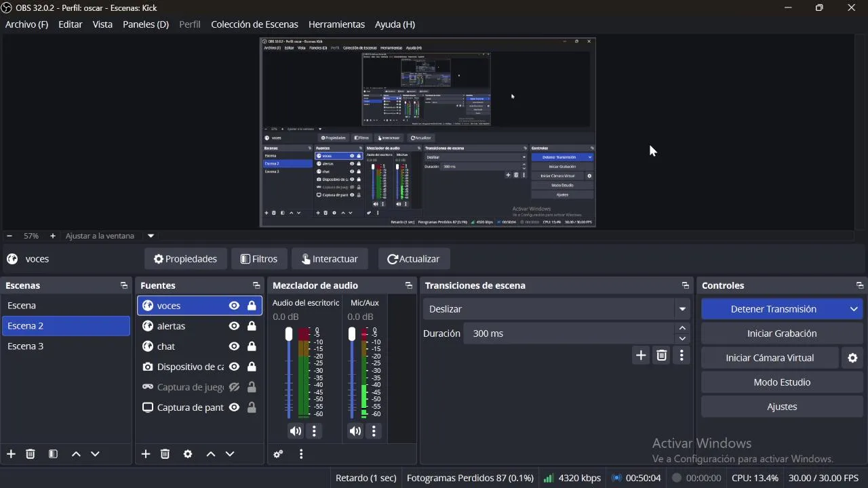Viewport: 868px width, 488px height.
Task: Decrease transition duration with down arrow
Action: coord(682,338)
